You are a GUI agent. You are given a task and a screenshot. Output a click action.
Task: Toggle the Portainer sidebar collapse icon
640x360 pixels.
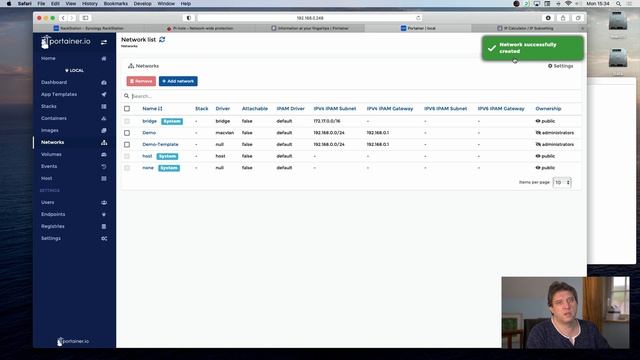coord(104,42)
